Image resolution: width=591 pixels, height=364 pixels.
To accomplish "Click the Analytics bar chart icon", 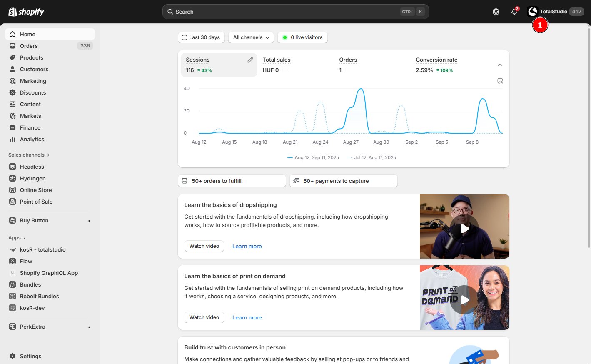I will tap(12, 139).
